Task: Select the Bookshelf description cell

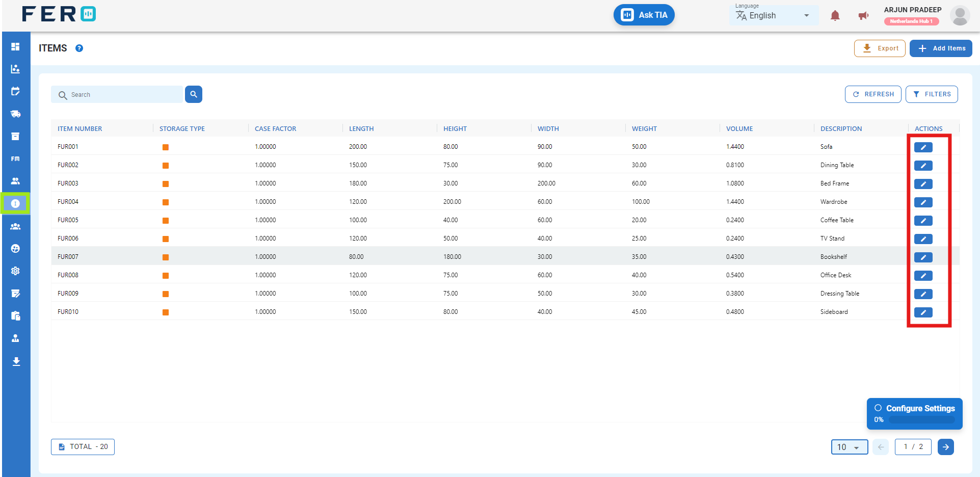Action: [x=834, y=257]
